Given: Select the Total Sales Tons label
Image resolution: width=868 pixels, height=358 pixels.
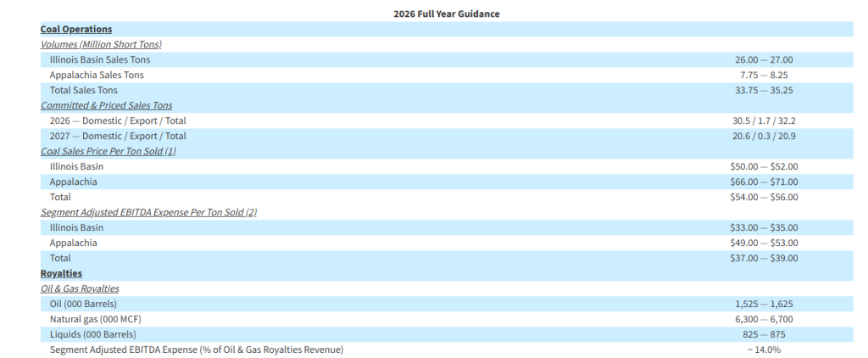Looking at the screenshot, I should point(84,90).
